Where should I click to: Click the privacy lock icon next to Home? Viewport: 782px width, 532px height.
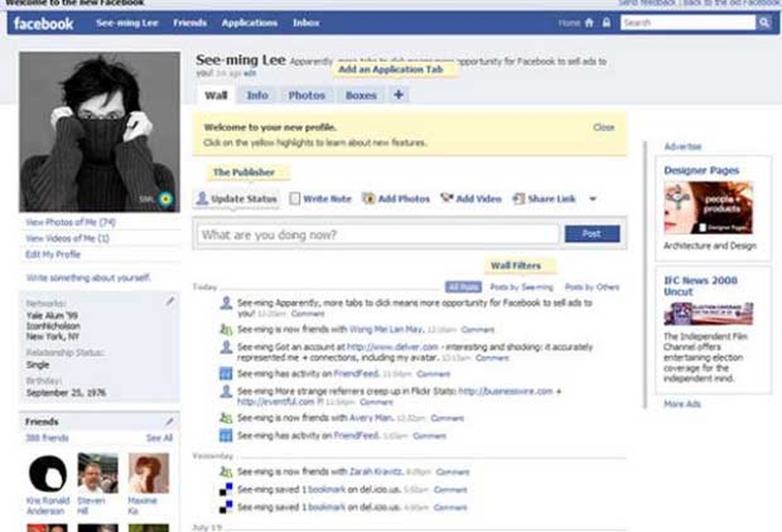click(606, 22)
